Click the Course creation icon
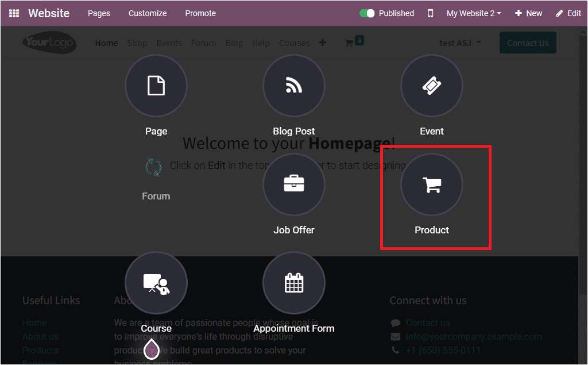588x365 pixels. point(156,282)
